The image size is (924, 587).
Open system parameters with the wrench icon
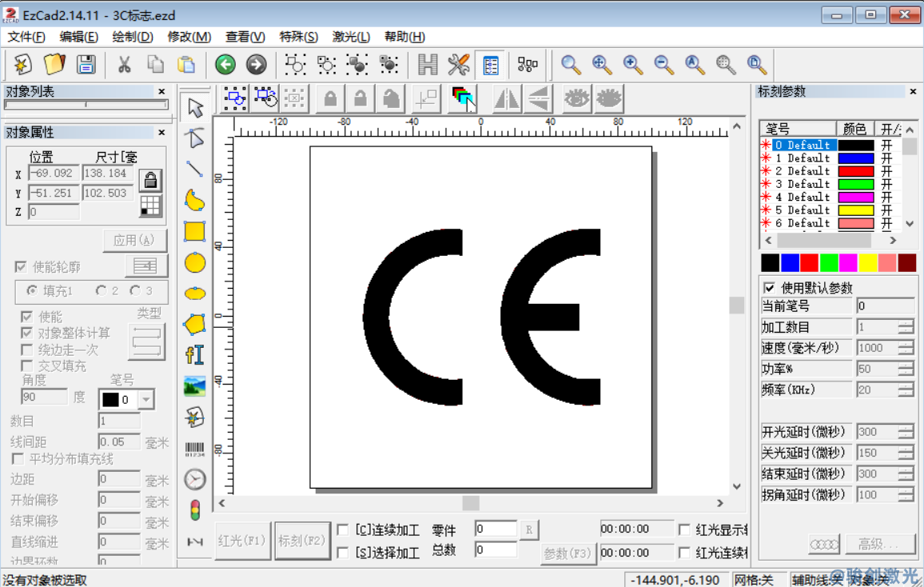pyautogui.click(x=459, y=64)
